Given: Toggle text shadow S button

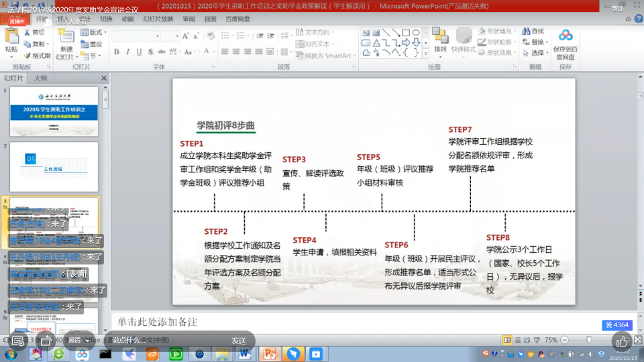Looking at the screenshot, I should (x=150, y=52).
